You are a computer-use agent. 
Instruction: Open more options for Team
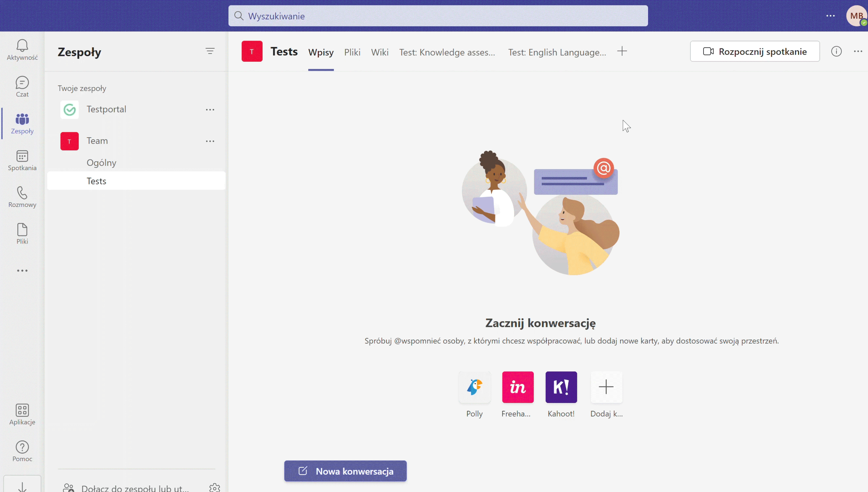point(210,141)
